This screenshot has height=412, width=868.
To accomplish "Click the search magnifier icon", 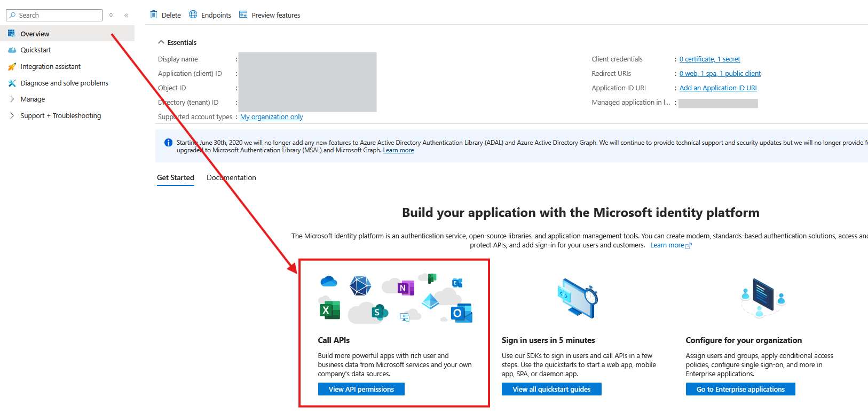I will (x=13, y=15).
